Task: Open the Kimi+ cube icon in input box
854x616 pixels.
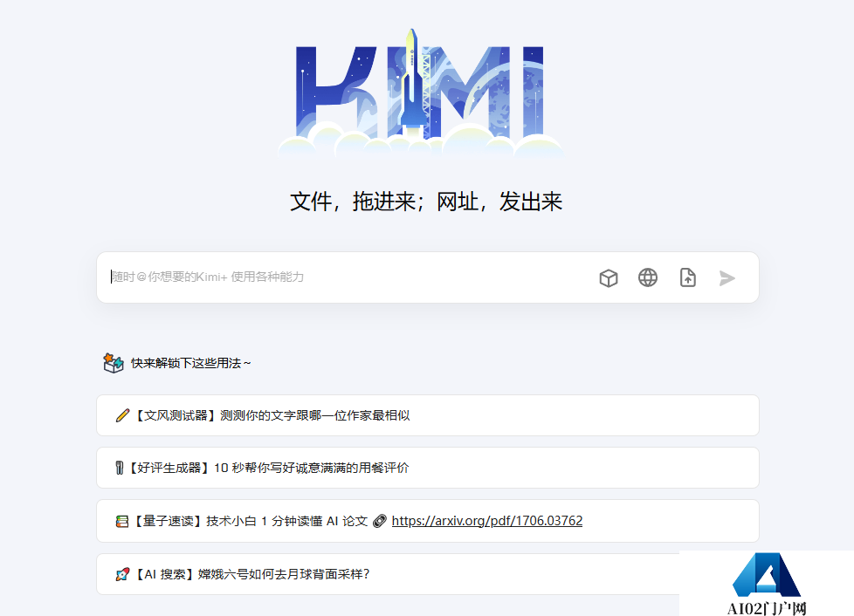Action: 609,278
